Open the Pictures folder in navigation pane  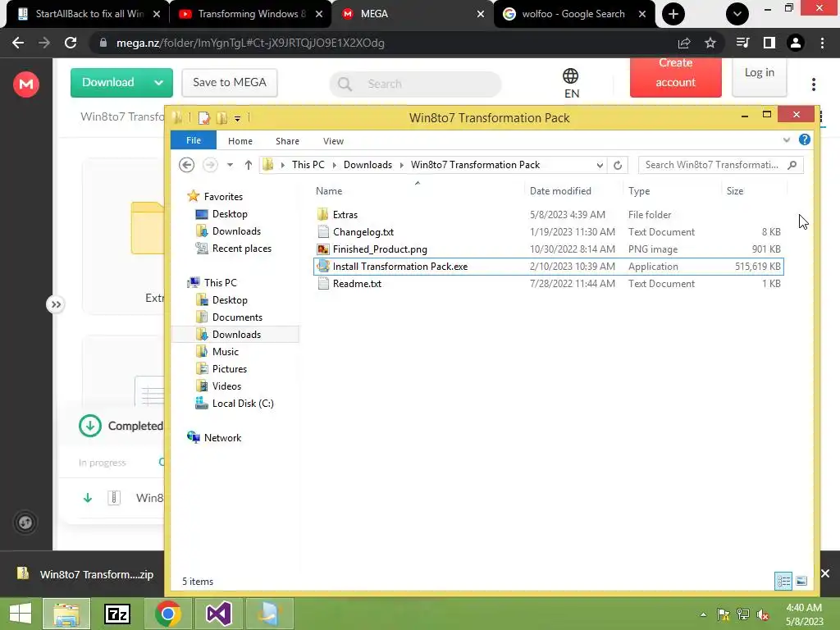click(x=230, y=368)
